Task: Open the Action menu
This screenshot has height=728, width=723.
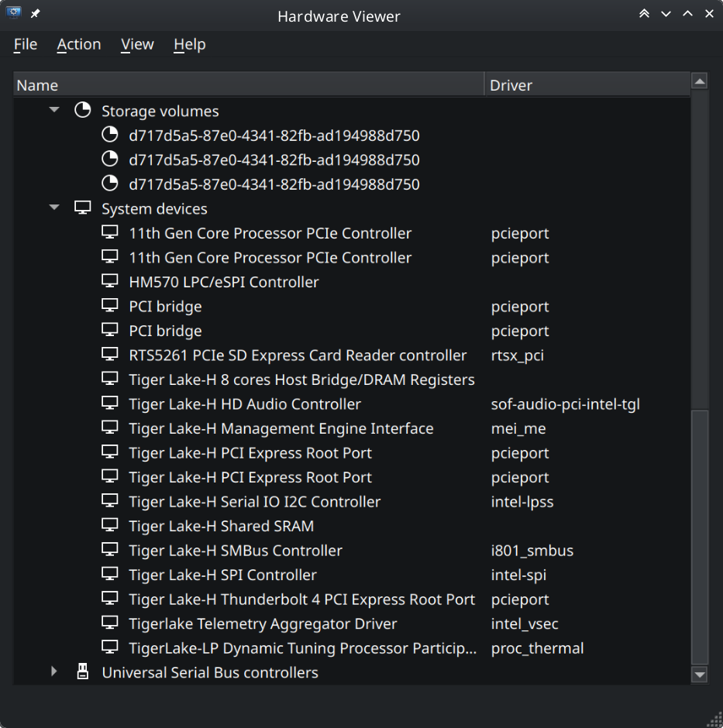Action: click(78, 44)
